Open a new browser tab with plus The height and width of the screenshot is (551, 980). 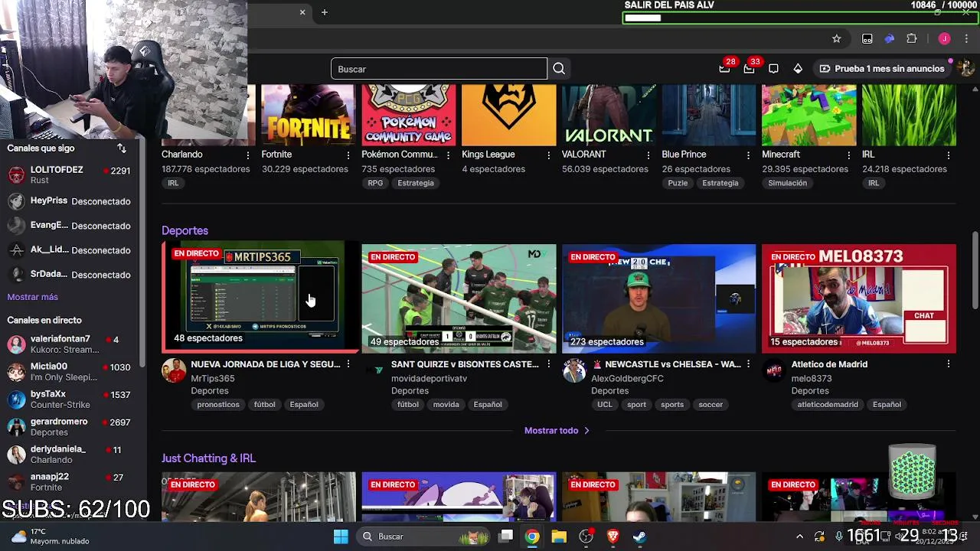point(325,12)
